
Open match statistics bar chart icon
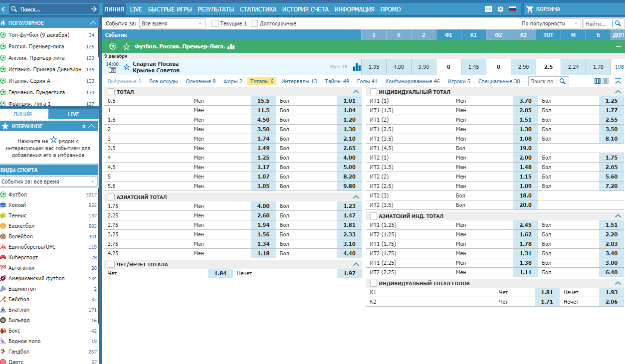click(x=357, y=67)
